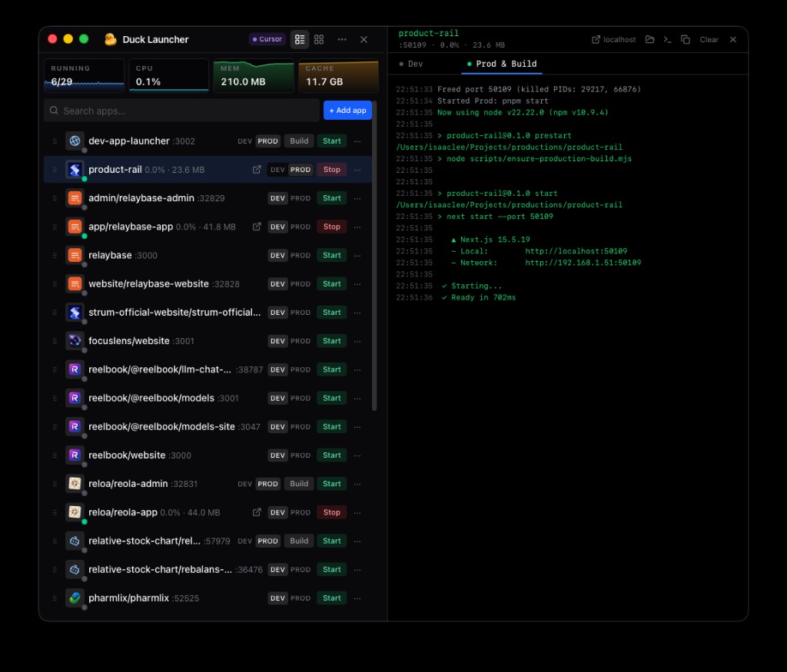The width and height of the screenshot is (787, 672).
Task: Stop the reloa/reola-app
Action: click(332, 512)
